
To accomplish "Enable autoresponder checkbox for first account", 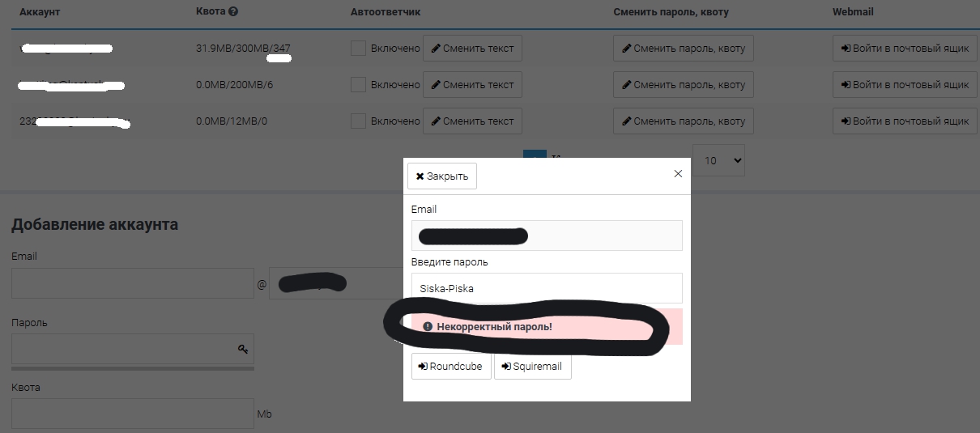I will coord(358,49).
